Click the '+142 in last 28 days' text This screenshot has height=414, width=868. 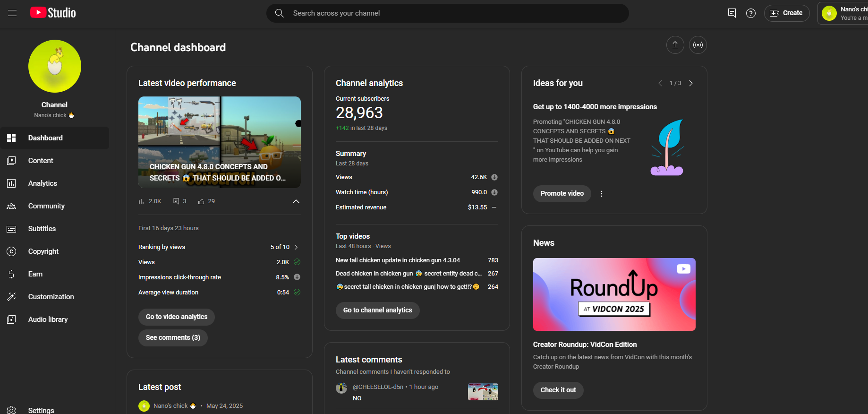(361, 128)
